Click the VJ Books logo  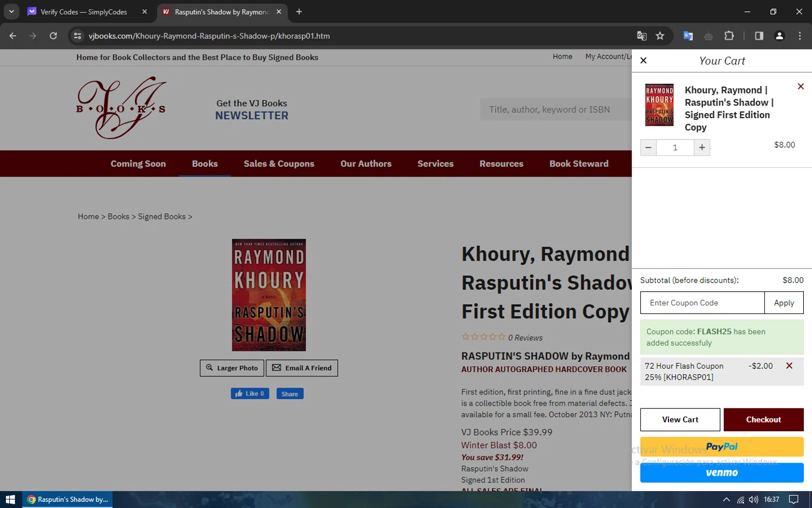click(x=121, y=108)
